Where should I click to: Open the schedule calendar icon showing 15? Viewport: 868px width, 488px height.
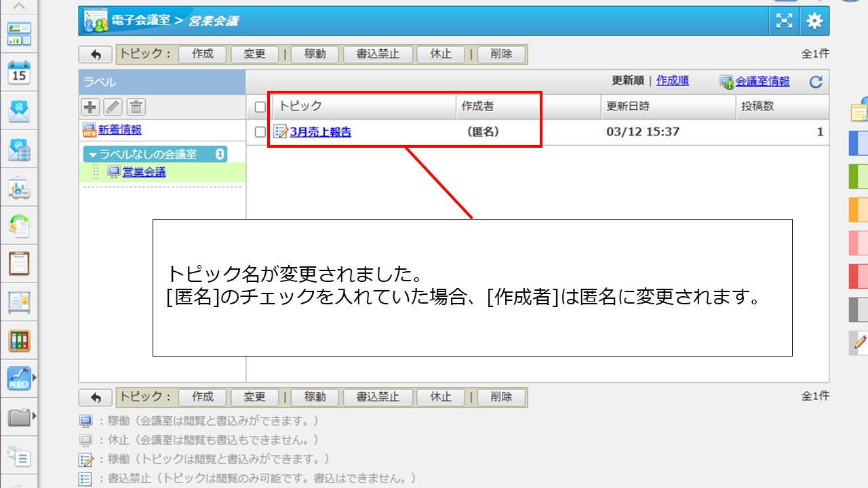[19, 72]
